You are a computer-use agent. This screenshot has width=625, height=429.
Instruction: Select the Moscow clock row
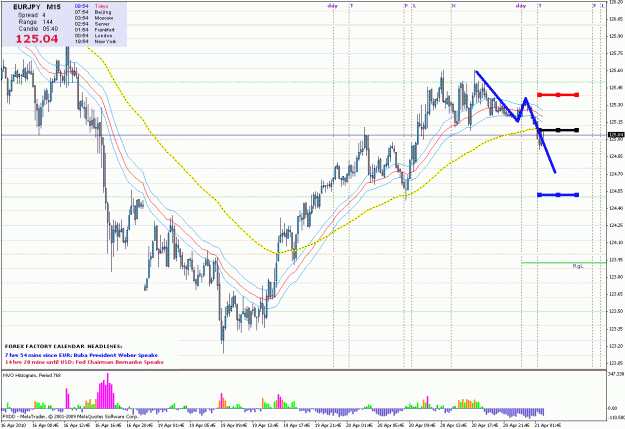pos(94,18)
